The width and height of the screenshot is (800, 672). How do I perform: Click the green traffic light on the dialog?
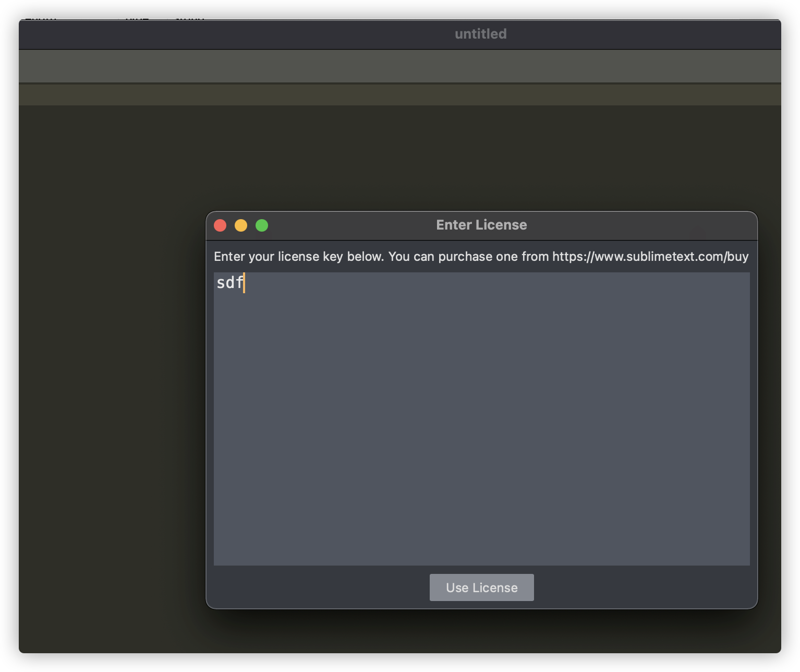click(x=262, y=225)
